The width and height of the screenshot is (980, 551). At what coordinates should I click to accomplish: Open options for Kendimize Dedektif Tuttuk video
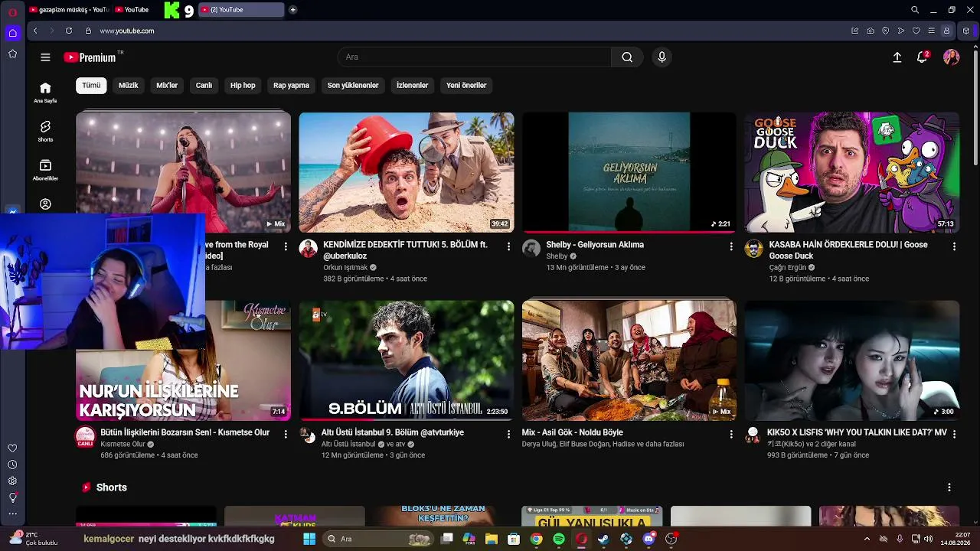[x=508, y=246]
